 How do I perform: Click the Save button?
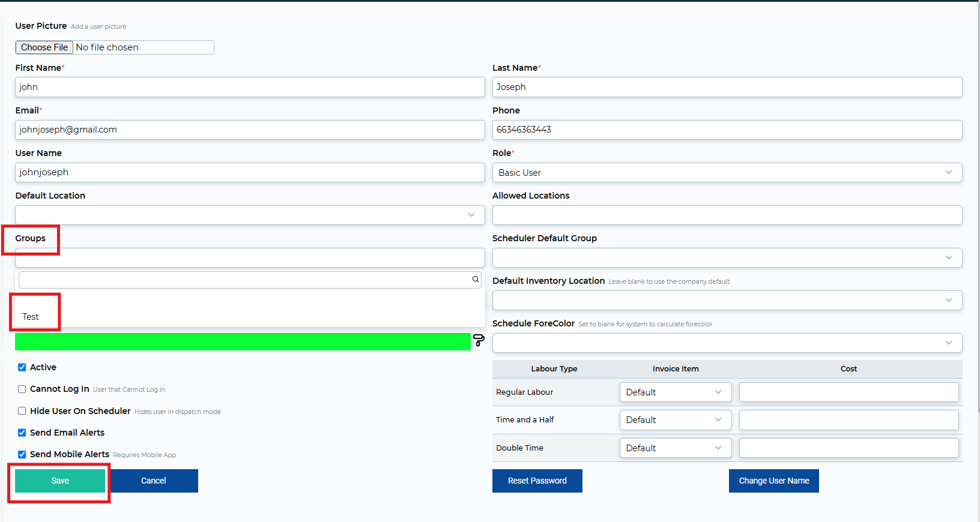coord(60,481)
